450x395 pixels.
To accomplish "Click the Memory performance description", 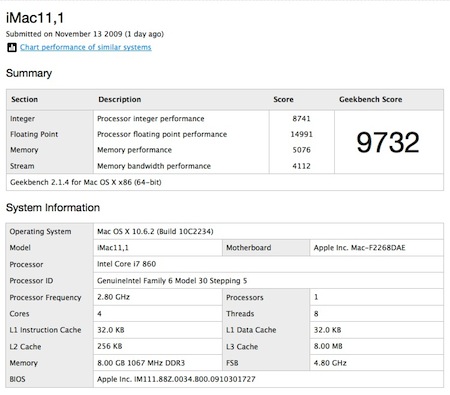I will coord(134,150).
